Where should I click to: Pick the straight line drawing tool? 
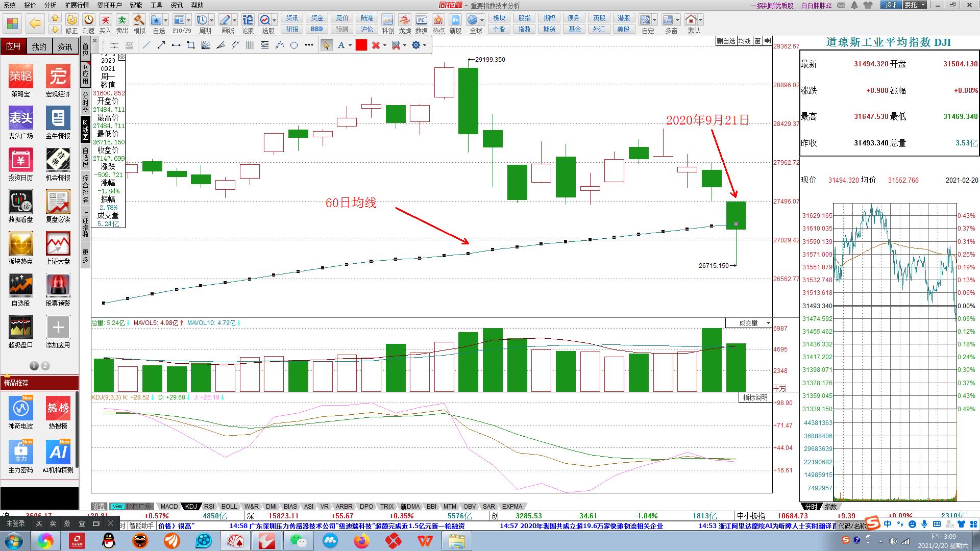147,45
